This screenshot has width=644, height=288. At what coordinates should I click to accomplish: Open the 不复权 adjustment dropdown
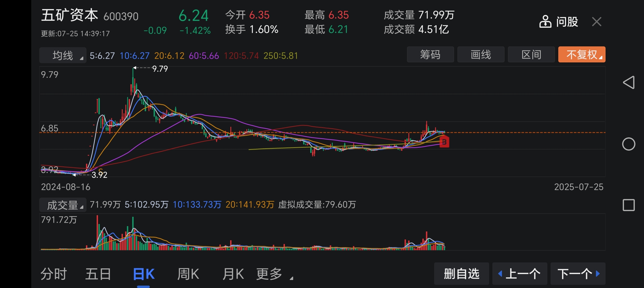[582, 55]
